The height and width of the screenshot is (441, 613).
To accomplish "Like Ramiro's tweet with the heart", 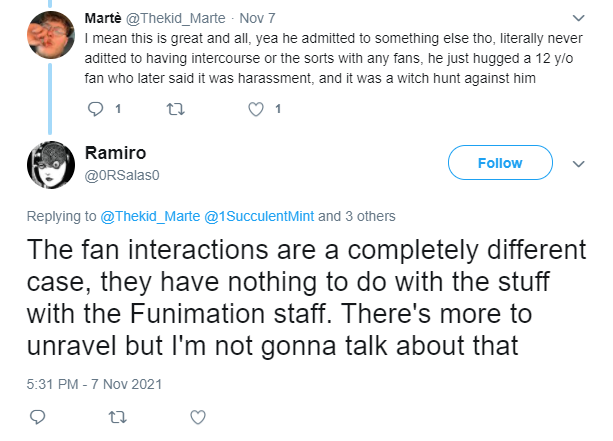I will 198,417.
